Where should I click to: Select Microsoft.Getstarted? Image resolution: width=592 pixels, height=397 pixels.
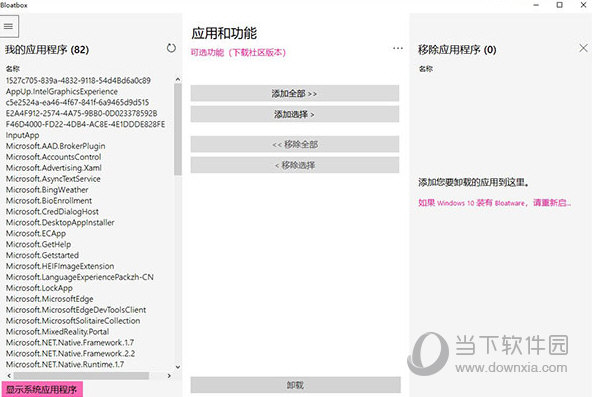42,255
